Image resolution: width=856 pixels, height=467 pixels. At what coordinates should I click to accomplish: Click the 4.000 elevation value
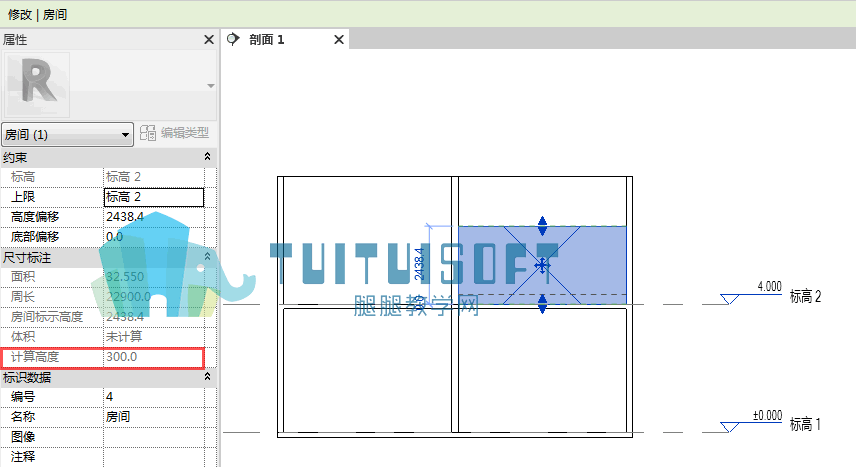coord(769,287)
